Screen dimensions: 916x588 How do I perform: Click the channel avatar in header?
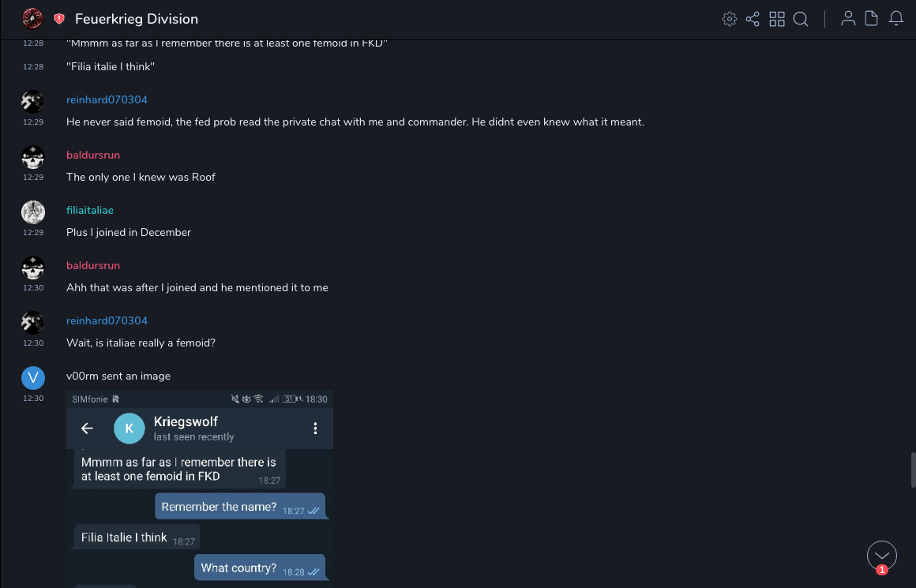(32, 18)
